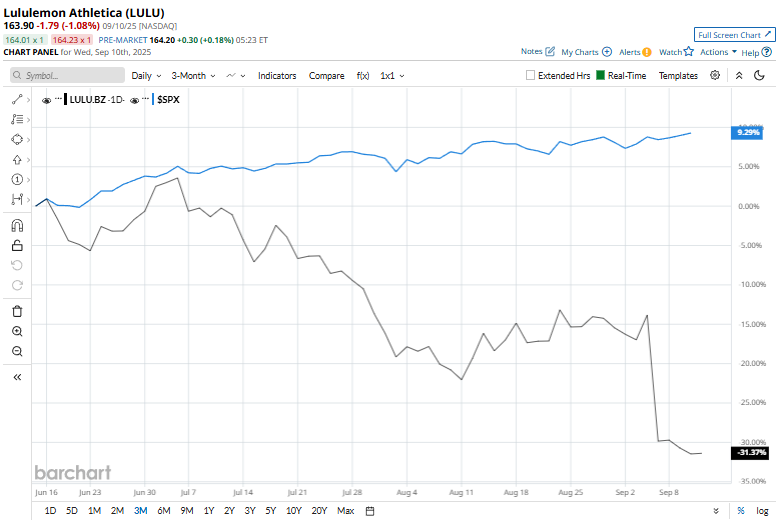
Task: Toggle log scale mode
Action: 762,511
